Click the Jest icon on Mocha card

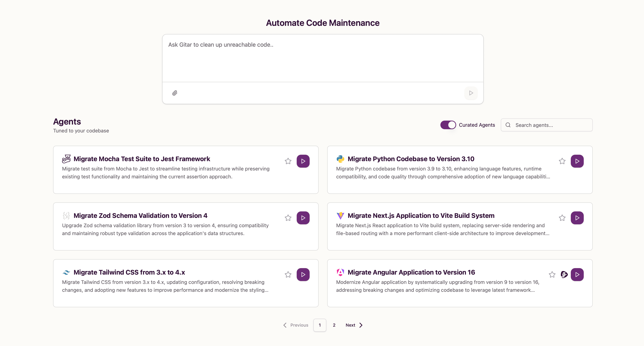pyautogui.click(x=66, y=159)
